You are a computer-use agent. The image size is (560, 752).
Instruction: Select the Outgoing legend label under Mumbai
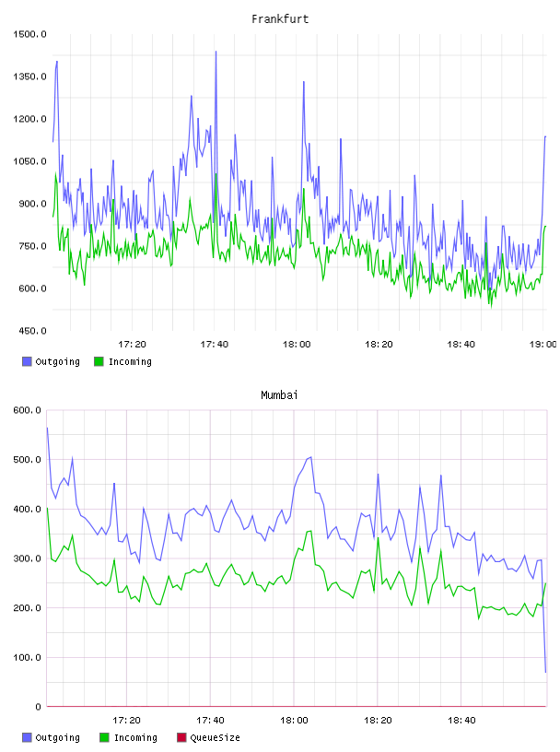pos(57,737)
